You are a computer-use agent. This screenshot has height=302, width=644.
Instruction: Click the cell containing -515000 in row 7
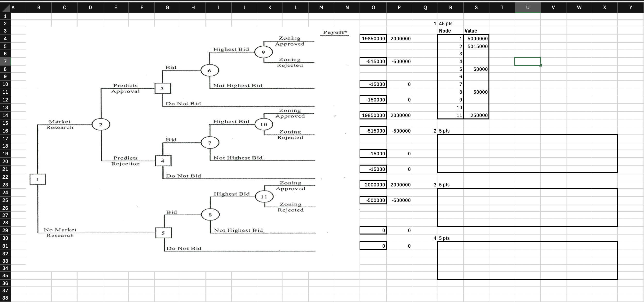pyautogui.click(x=373, y=61)
